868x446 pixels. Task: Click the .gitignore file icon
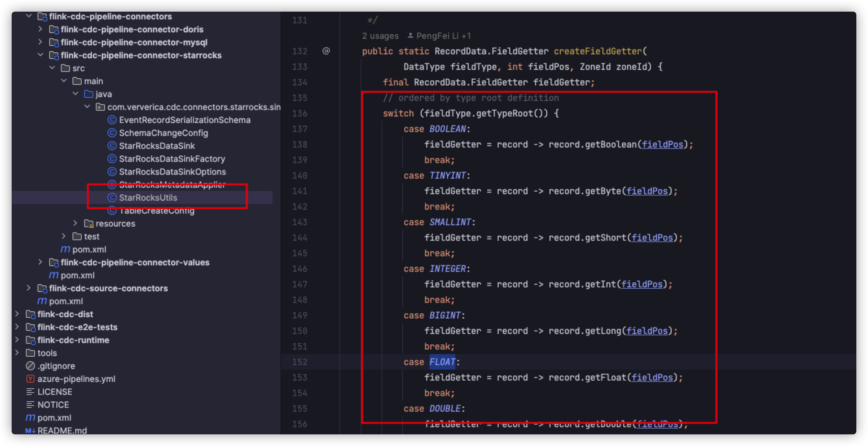pyautogui.click(x=30, y=366)
